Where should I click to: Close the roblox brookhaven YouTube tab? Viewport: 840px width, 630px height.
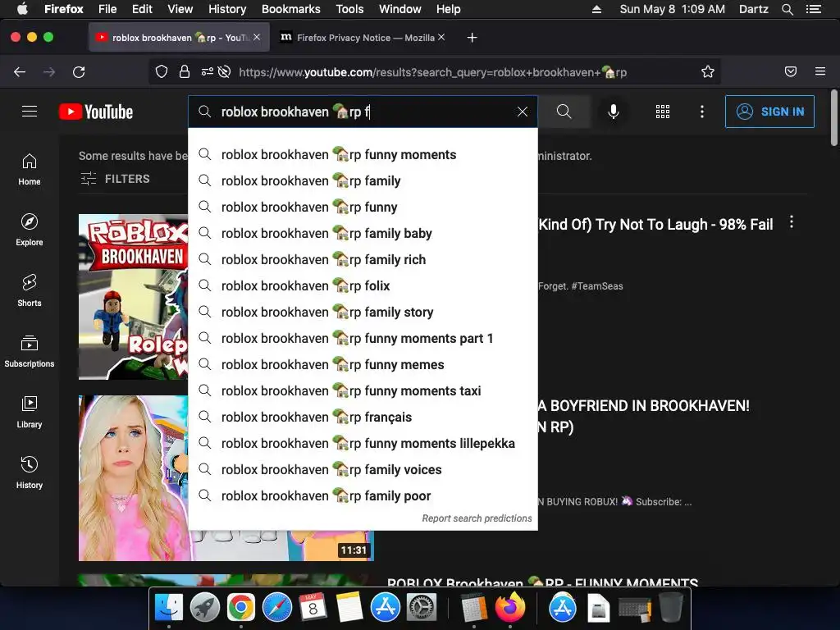pos(257,37)
